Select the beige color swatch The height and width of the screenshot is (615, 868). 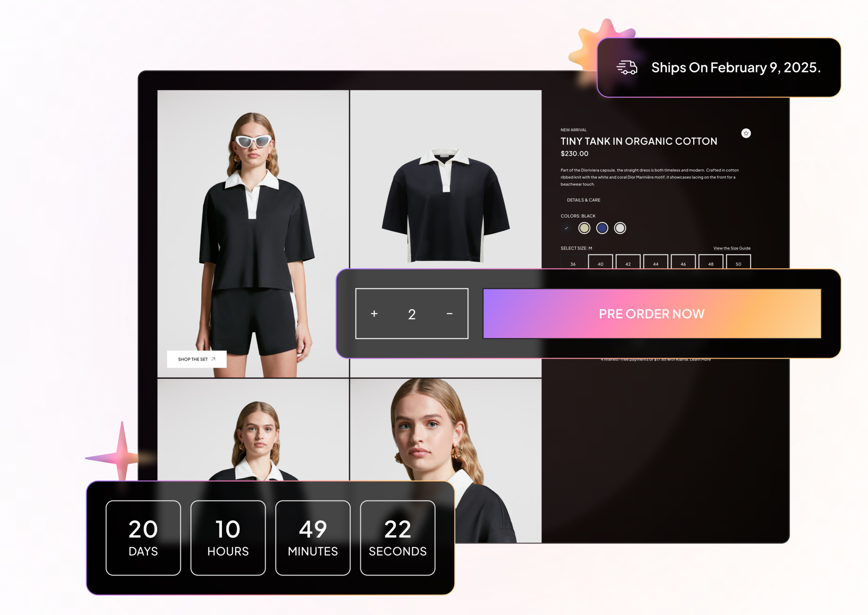pyautogui.click(x=584, y=228)
